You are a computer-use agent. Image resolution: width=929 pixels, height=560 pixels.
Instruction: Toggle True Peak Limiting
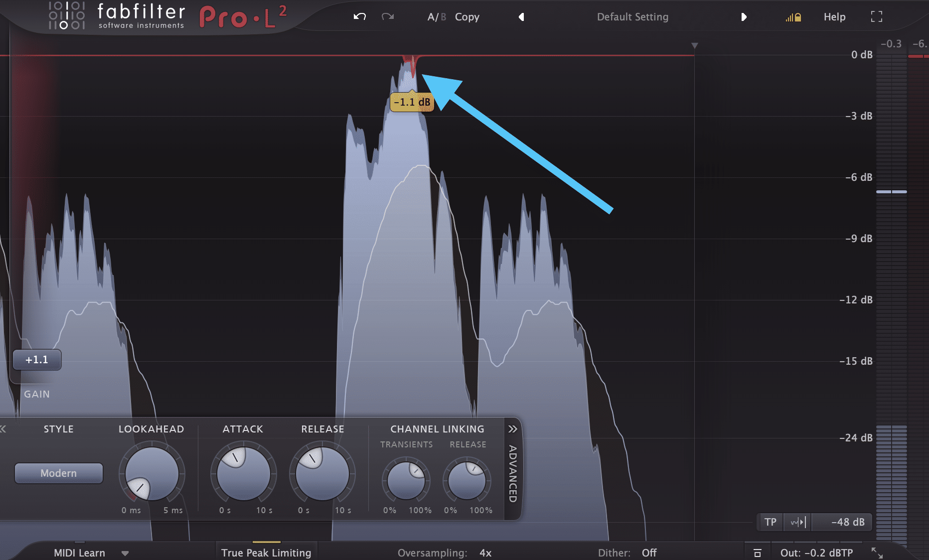point(266,553)
